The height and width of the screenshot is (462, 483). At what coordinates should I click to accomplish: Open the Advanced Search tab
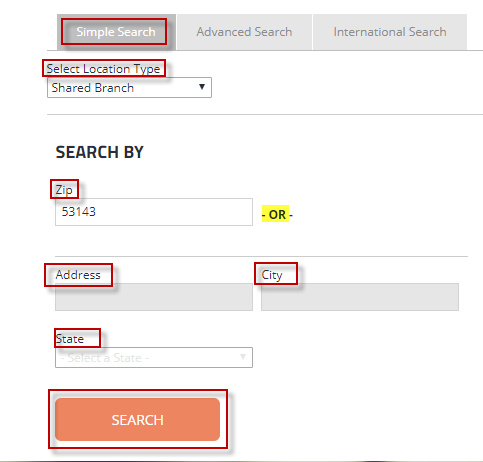point(244,32)
